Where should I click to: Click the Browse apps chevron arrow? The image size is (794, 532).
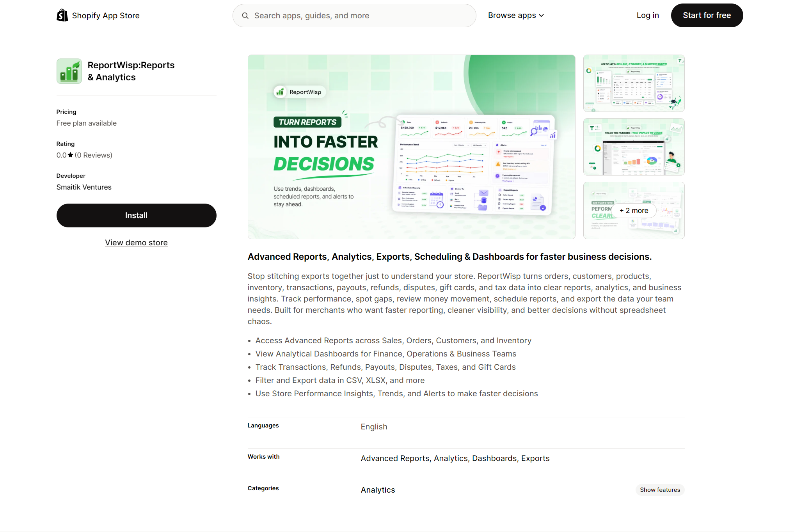[x=541, y=16]
